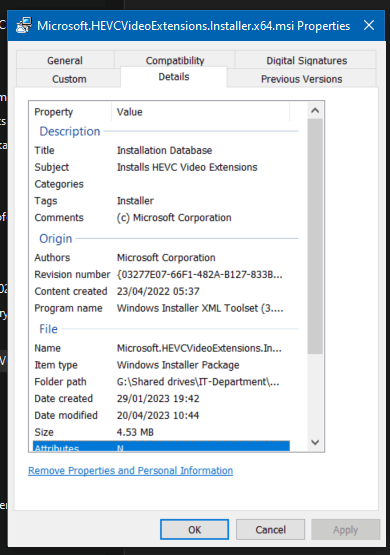Click the 'Content created' property label
Viewport: 390px width, 555px height.
(71, 291)
